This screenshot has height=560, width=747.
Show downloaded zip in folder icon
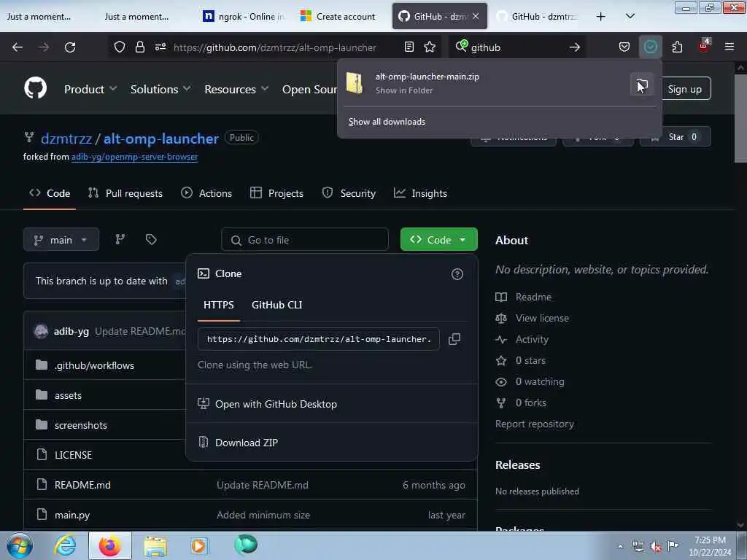[x=642, y=85]
